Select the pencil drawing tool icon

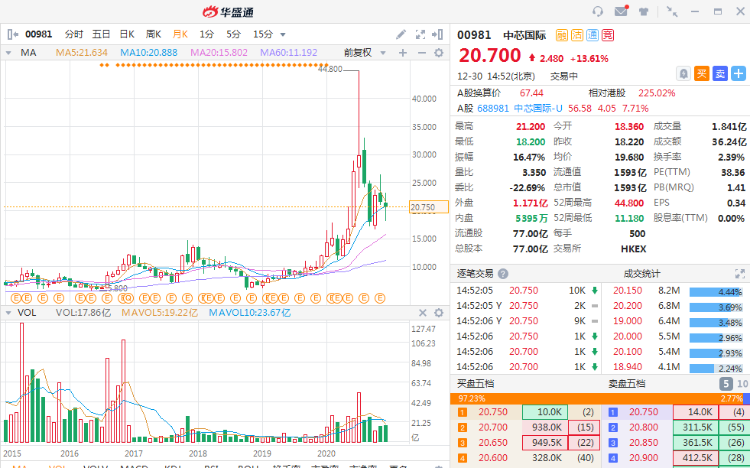point(401,34)
